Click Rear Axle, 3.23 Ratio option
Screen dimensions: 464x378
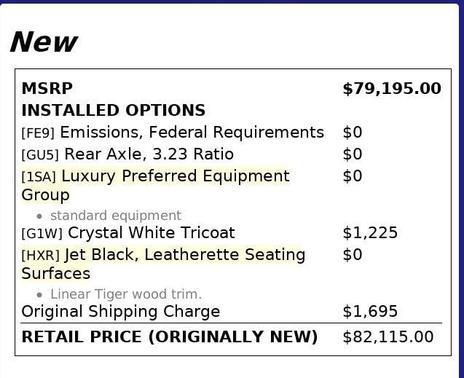[149, 154]
